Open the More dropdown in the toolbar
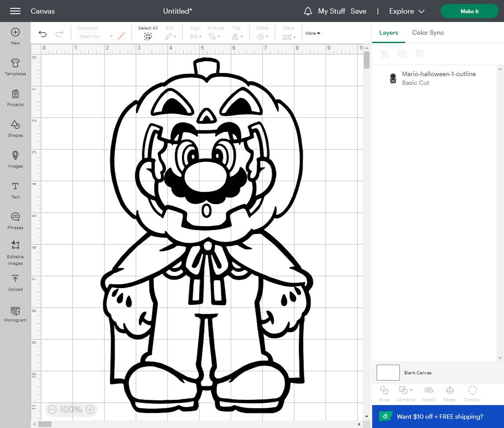Screen dimensions: 504x428 312,33
